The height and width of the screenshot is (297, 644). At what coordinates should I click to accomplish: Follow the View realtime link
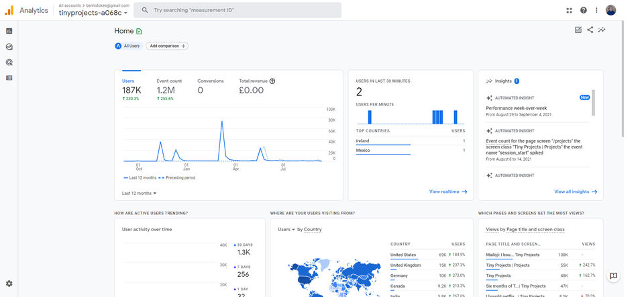pyautogui.click(x=448, y=192)
